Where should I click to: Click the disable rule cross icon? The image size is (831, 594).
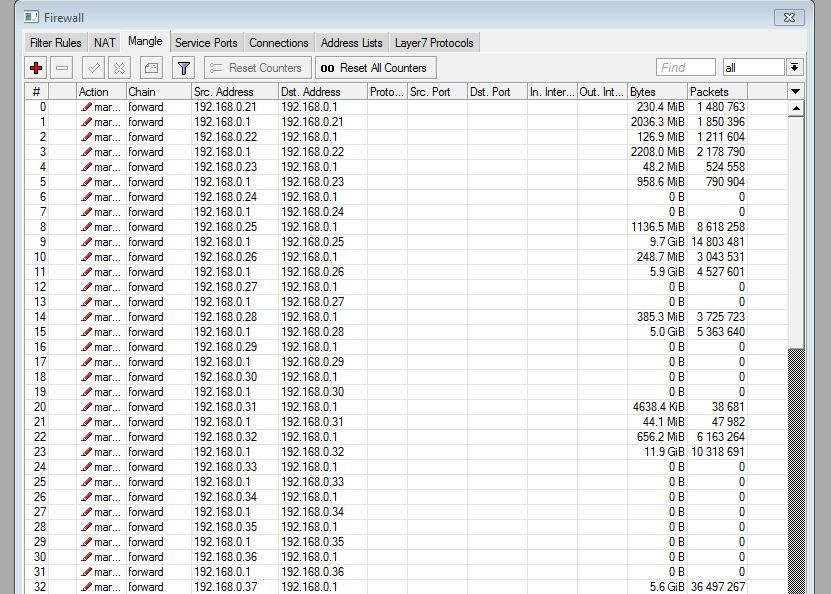coord(119,68)
